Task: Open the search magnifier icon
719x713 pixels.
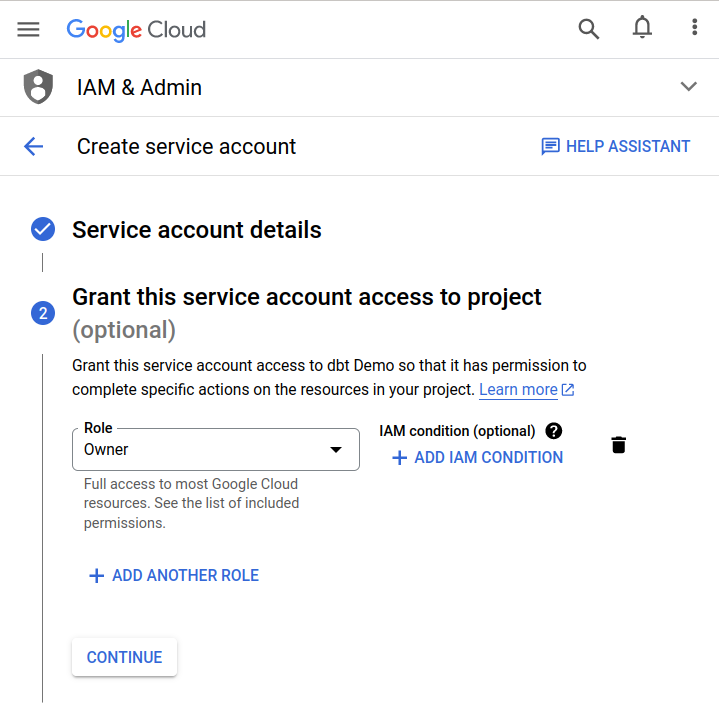Action: [589, 29]
